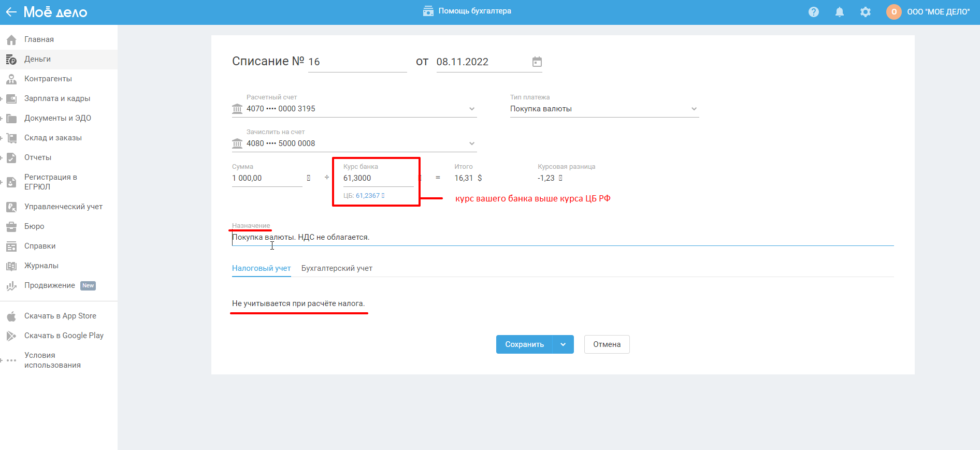This screenshot has width=980, height=450.
Task: Click the Контрагенты people icon
Action: [11, 79]
